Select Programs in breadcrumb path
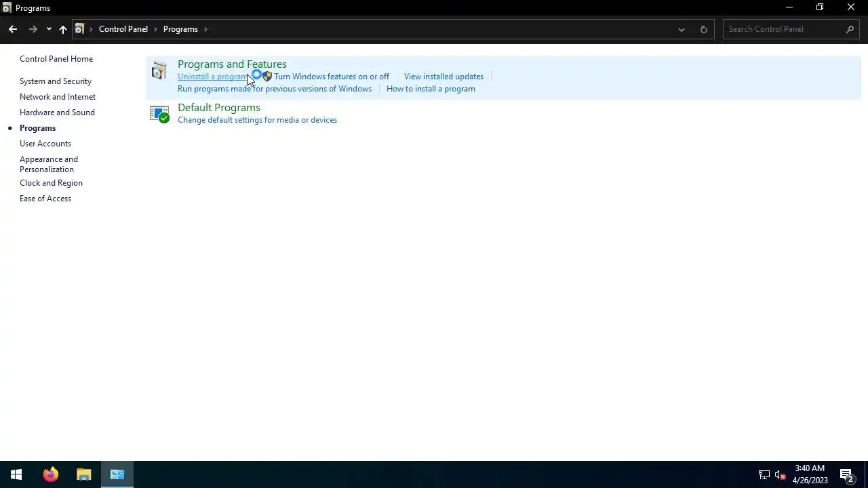 pyautogui.click(x=180, y=29)
